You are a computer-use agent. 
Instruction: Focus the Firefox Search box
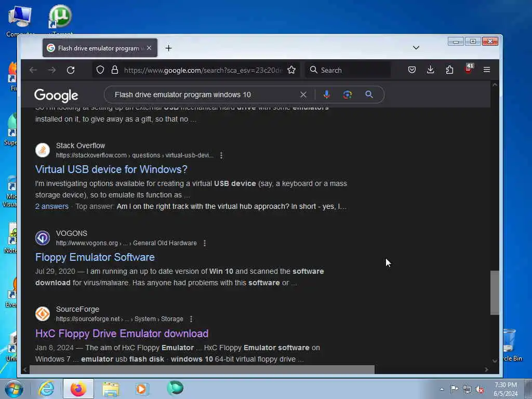point(348,70)
